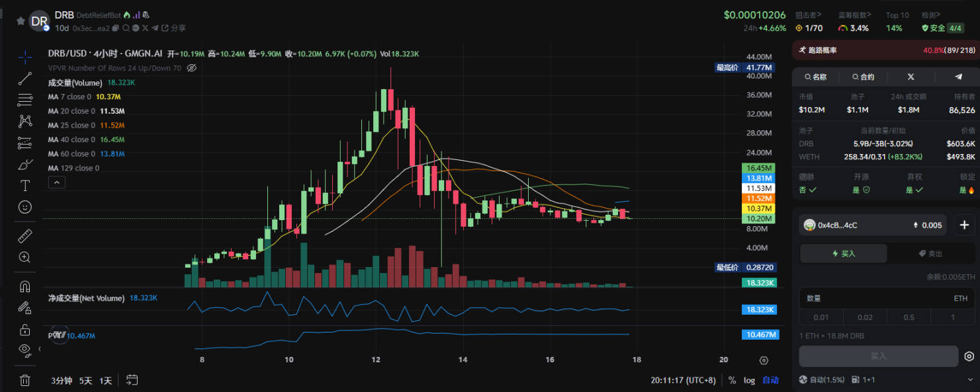This screenshot has width=980, height=392.
Task: Select the trend line drawing tool
Action: pyautogui.click(x=25, y=79)
